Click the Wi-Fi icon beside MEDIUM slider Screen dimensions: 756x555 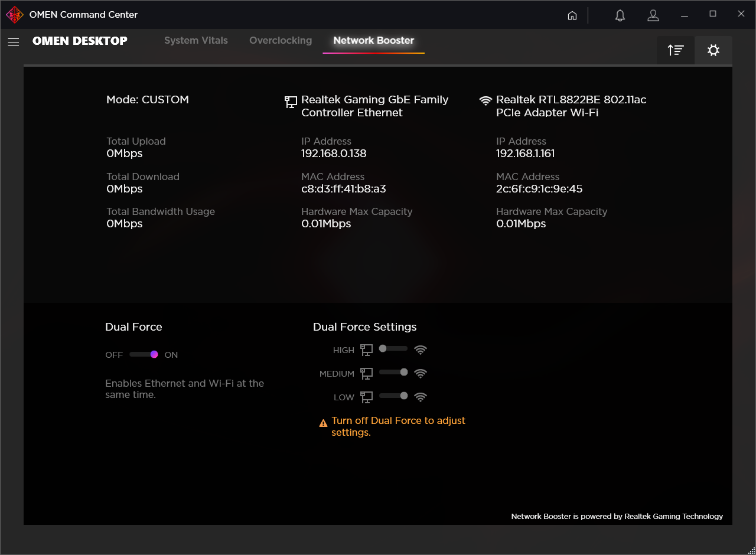[421, 374]
